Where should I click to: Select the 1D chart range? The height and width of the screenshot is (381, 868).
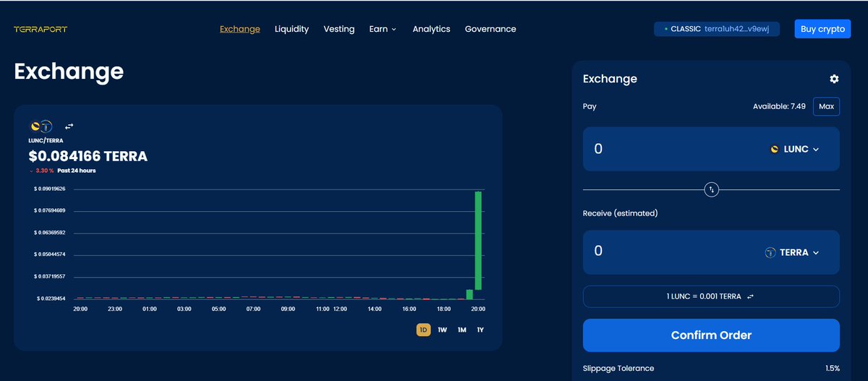point(423,330)
